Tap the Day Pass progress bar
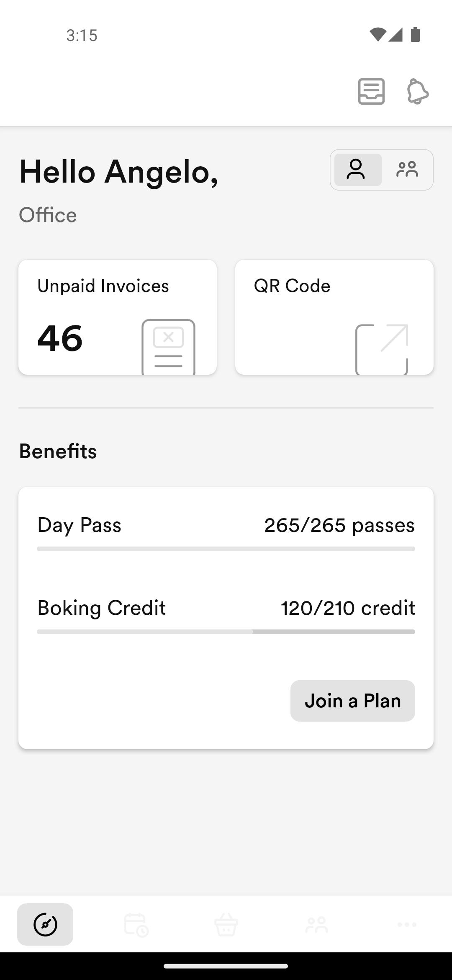This screenshot has width=452, height=980. point(226,549)
